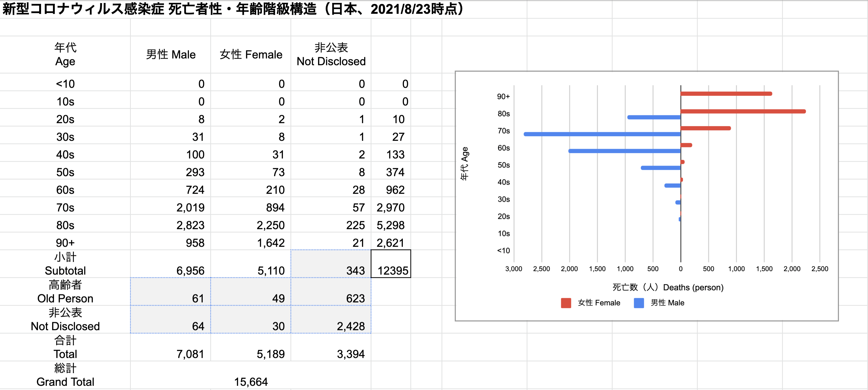Click the 年代 Age header cell
The width and height of the screenshot is (868, 390).
pyautogui.click(x=65, y=55)
